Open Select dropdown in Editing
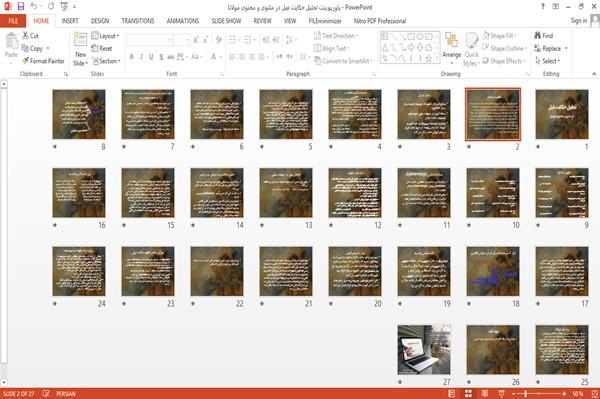 548,61
